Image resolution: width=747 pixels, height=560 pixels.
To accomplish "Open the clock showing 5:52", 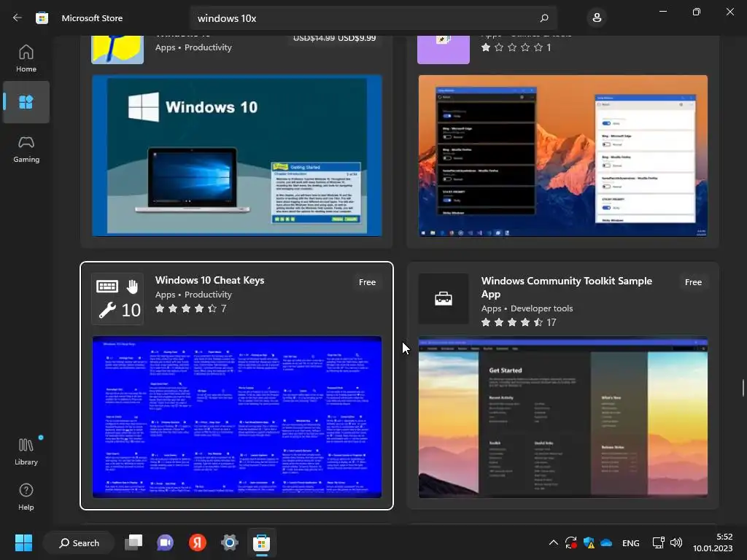I will [x=713, y=542].
